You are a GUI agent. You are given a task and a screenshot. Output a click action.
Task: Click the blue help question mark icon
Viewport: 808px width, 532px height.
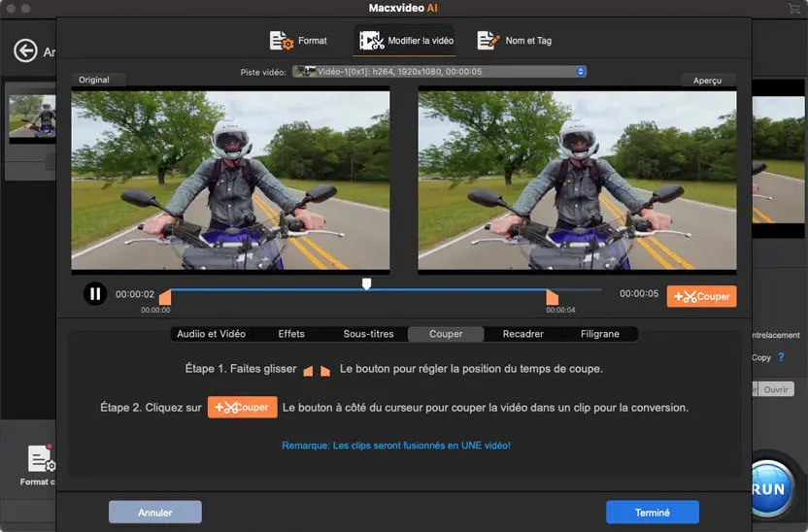point(781,357)
